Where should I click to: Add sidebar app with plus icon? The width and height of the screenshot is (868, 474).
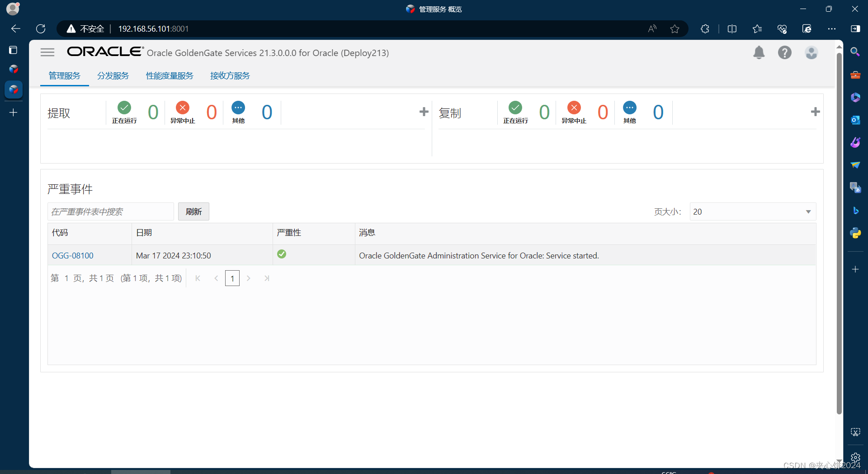pos(855,269)
